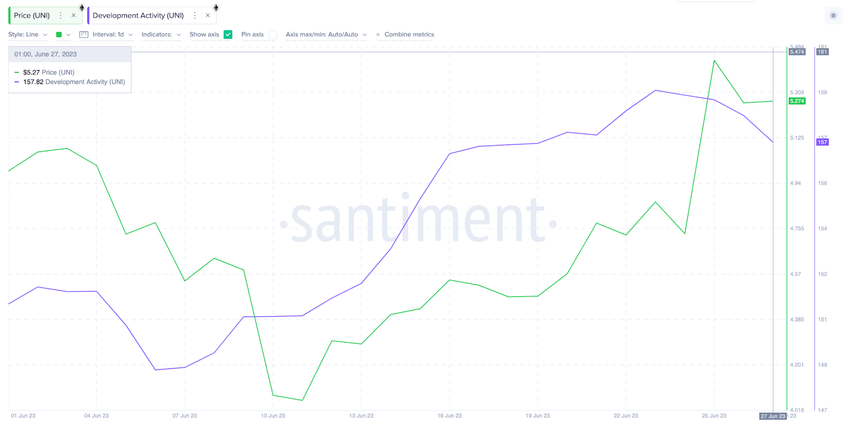
Task: Click the 22 Jun 23 x-axis label
Action: pos(626,416)
